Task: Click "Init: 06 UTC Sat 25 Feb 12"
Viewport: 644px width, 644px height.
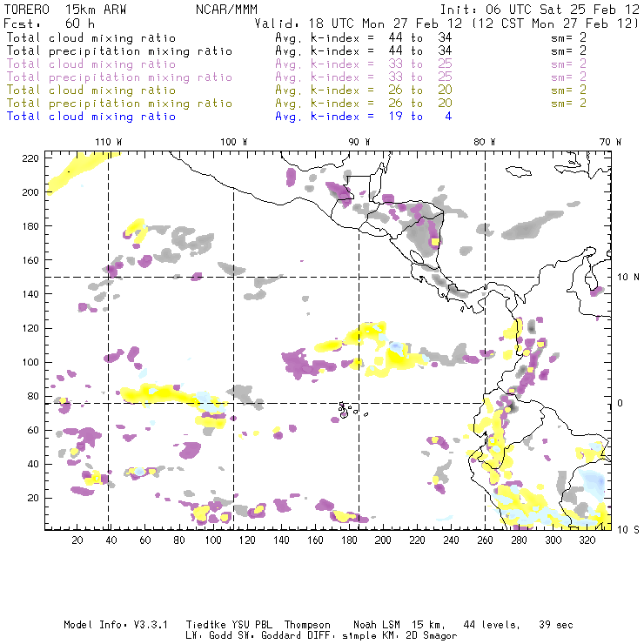Action: click(540, 10)
